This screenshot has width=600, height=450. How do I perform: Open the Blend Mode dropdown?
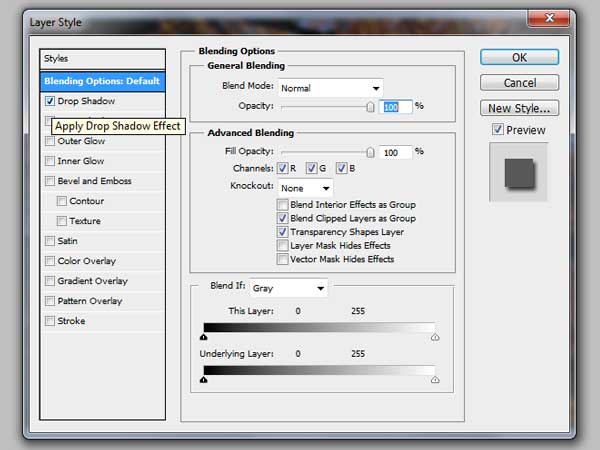330,87
